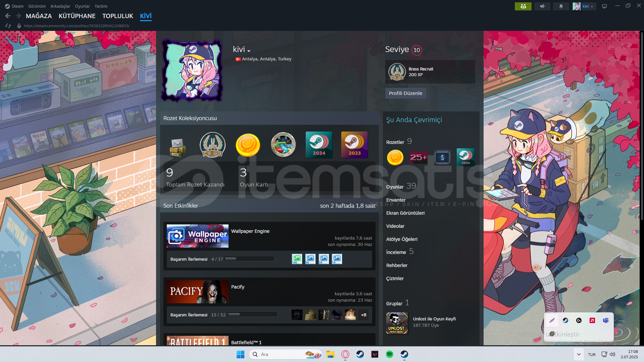Open the Rozetler link

coord(395,142)
